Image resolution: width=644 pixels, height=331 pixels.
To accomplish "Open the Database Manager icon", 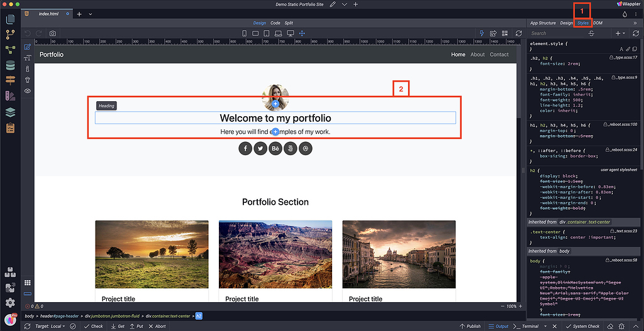I will click(x=10, y=65).
